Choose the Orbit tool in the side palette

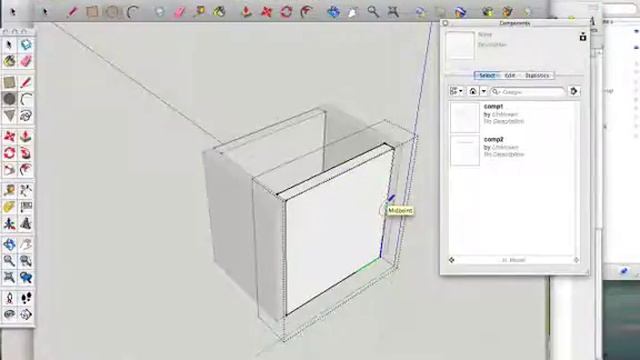9,244
